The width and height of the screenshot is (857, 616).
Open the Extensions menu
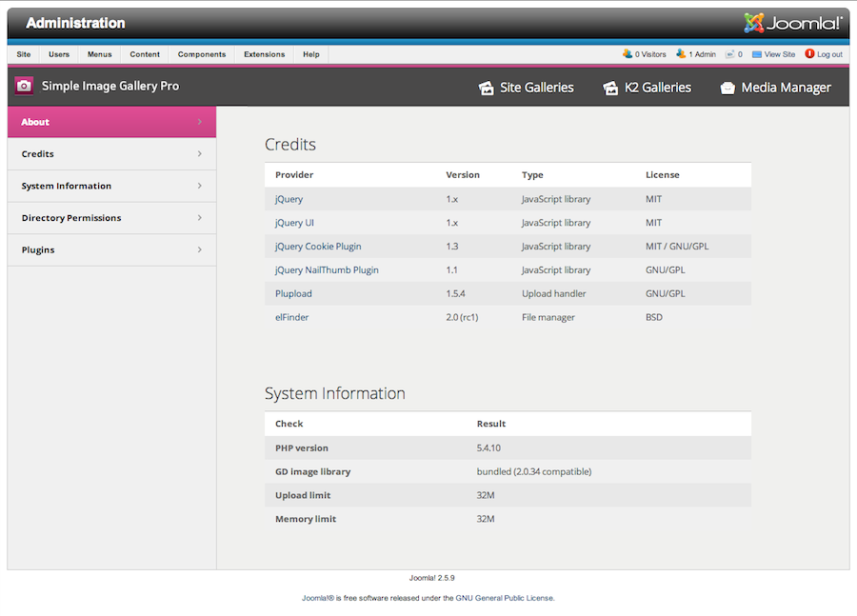coord(265,54)
